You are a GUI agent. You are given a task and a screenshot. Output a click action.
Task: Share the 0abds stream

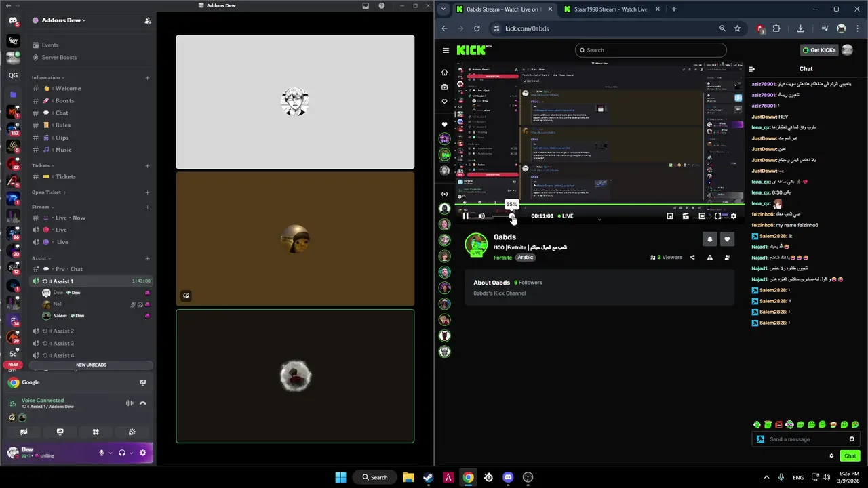coord(692,258)
